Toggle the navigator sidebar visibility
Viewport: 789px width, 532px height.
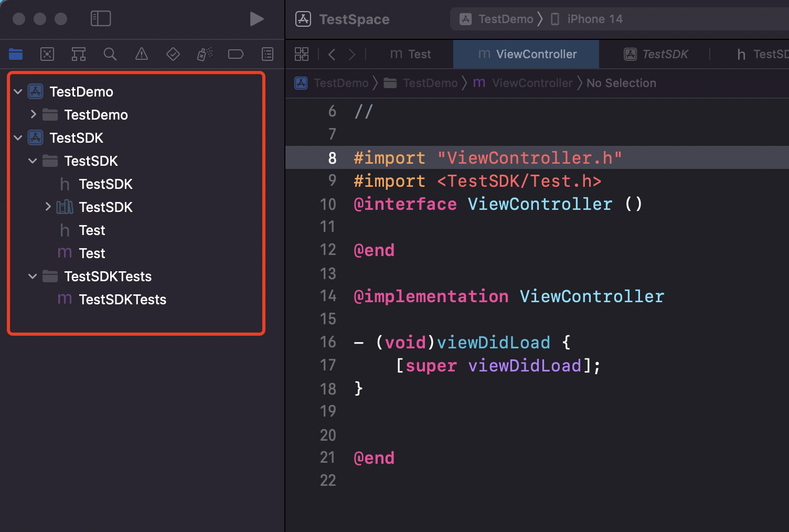101,19
